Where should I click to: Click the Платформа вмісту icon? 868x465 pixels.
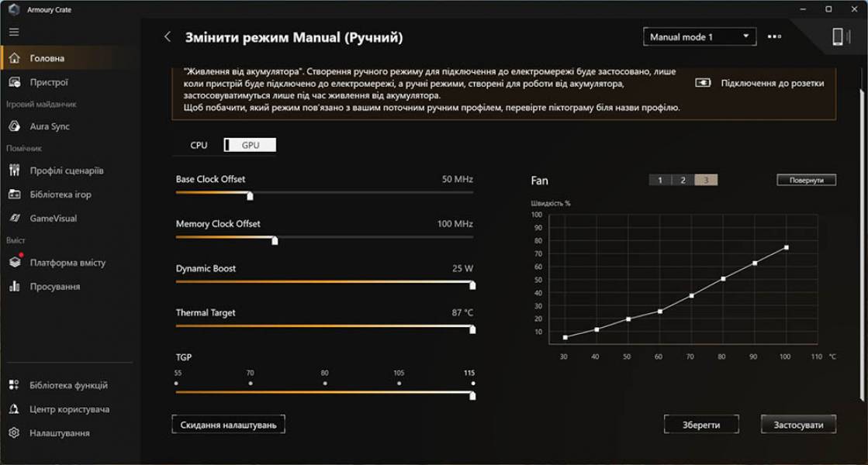15,262
